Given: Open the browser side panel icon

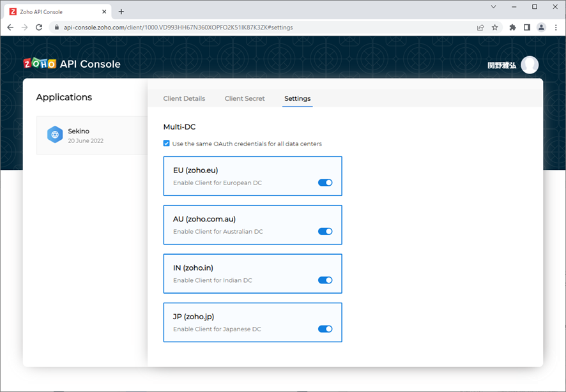Looking at the screenshot, I should click(x=527, y=27).
